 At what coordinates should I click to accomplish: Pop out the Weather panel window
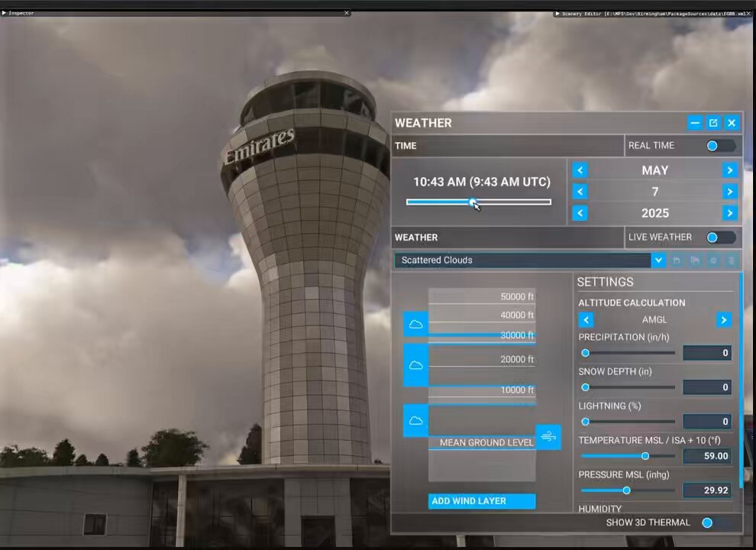coord(713,122)
